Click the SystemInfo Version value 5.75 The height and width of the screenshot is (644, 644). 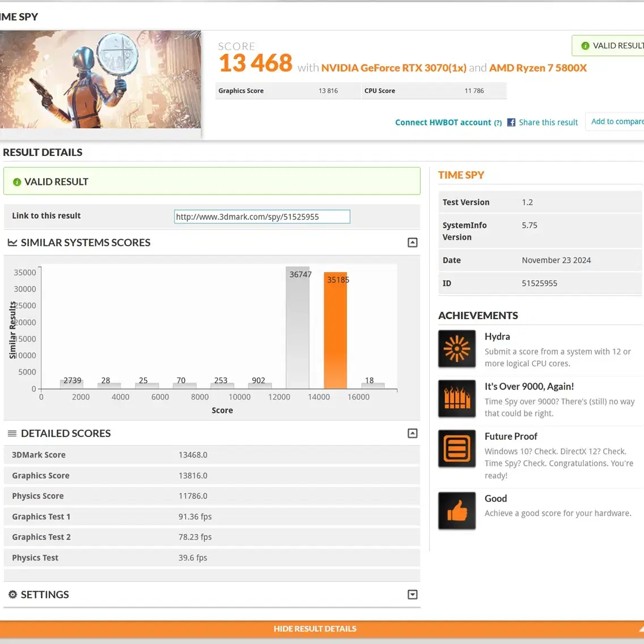point(529,226)
